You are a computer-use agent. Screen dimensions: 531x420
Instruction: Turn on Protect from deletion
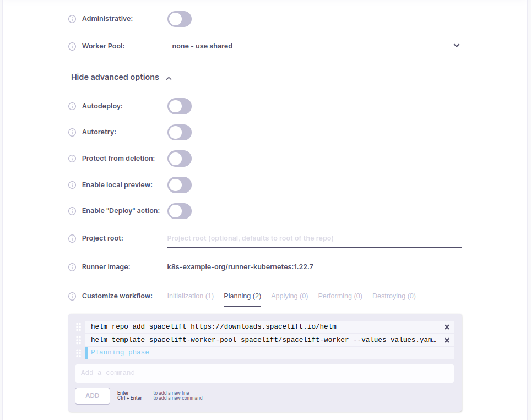point(180,159)
